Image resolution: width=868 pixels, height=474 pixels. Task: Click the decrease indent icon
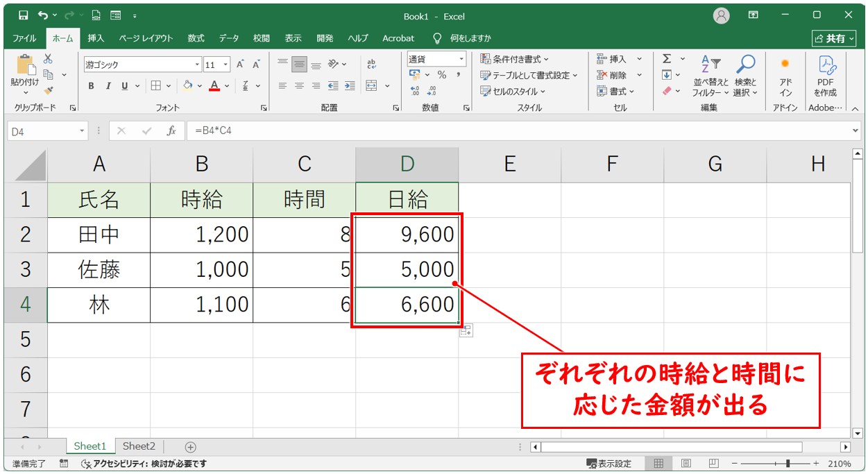pyautogui.click(x=333, y=86)
